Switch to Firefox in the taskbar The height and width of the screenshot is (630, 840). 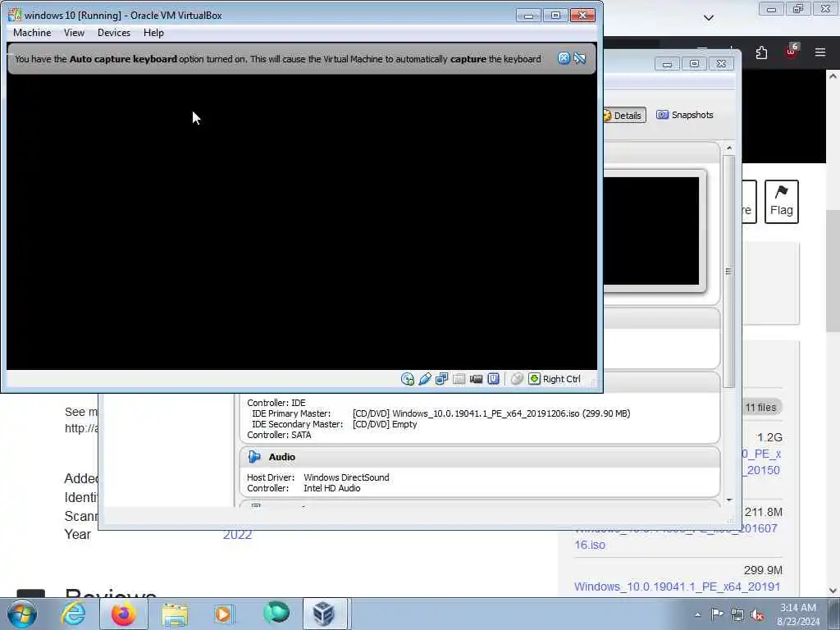pyautogui.click(x=123, y=614)
